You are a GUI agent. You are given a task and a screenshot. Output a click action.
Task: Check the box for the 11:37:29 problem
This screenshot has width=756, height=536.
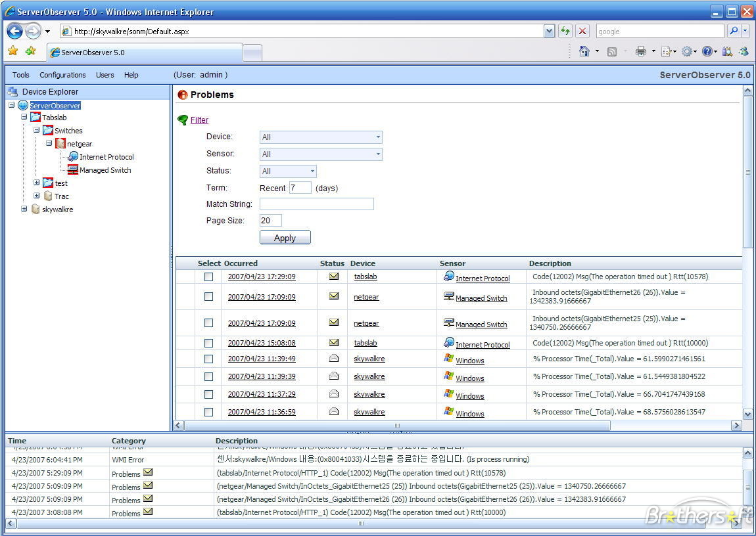[x=208, y=394]
